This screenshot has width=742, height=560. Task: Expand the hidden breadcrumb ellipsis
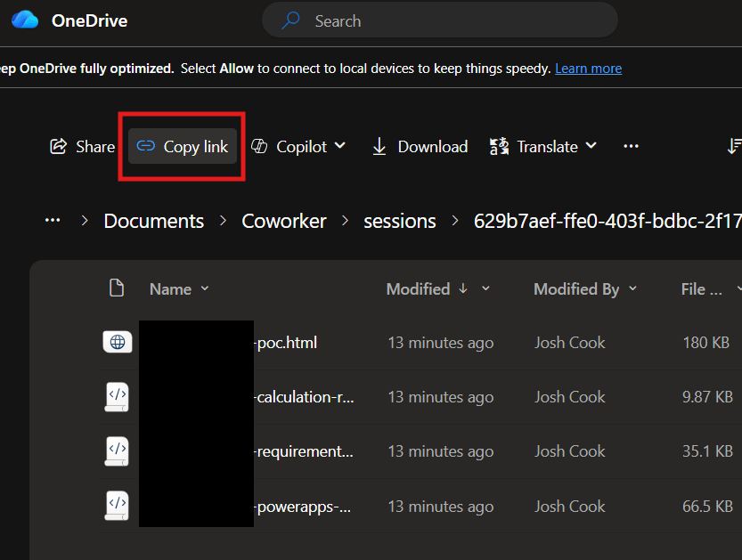pos(53,221)
